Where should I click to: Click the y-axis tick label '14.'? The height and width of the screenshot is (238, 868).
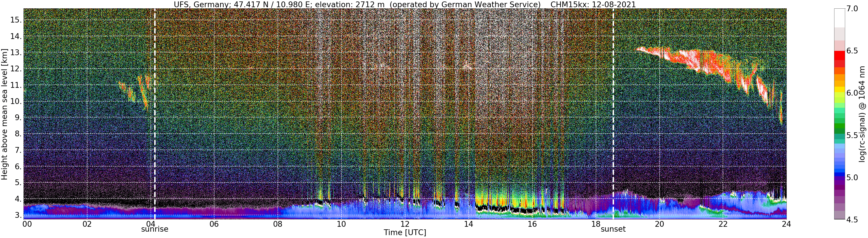pyautogui.click(x=16, y=36)
